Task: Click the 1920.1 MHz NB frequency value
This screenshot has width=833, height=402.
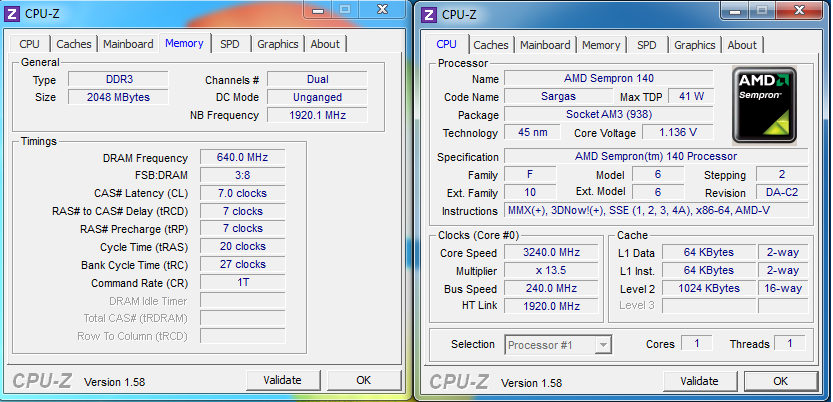Action: coord(317,115)
